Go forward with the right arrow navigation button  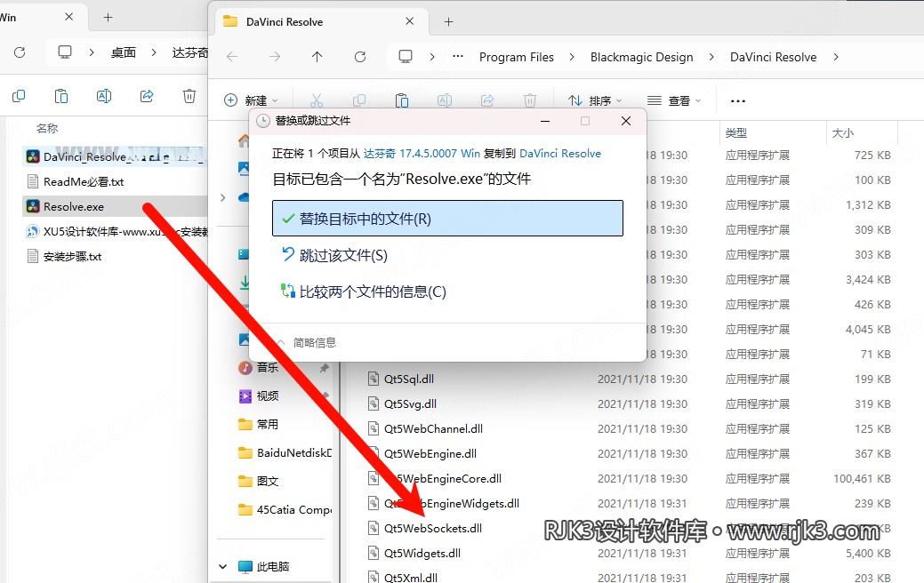point(275,57)
